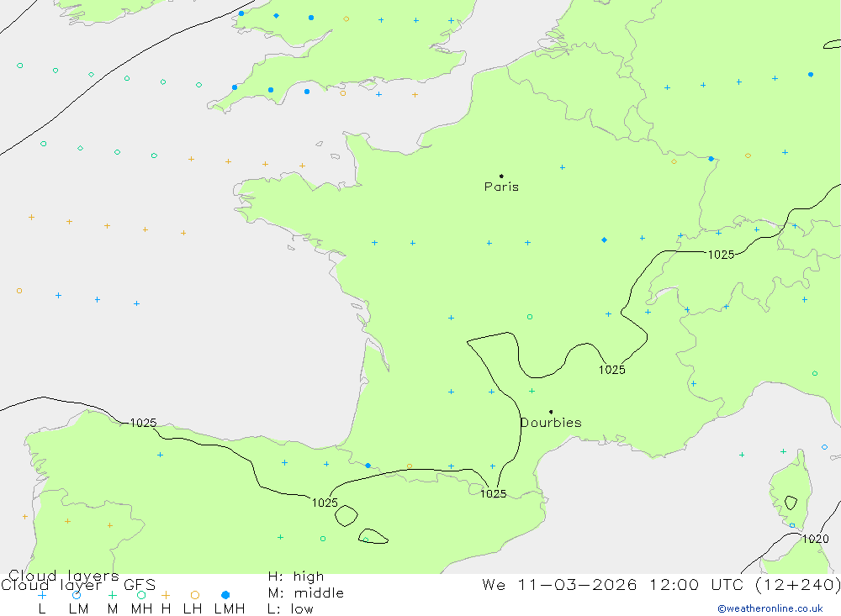Click the 'LM' legend label
This screenshot has width=841, height=616.
(x=78, y=609)
